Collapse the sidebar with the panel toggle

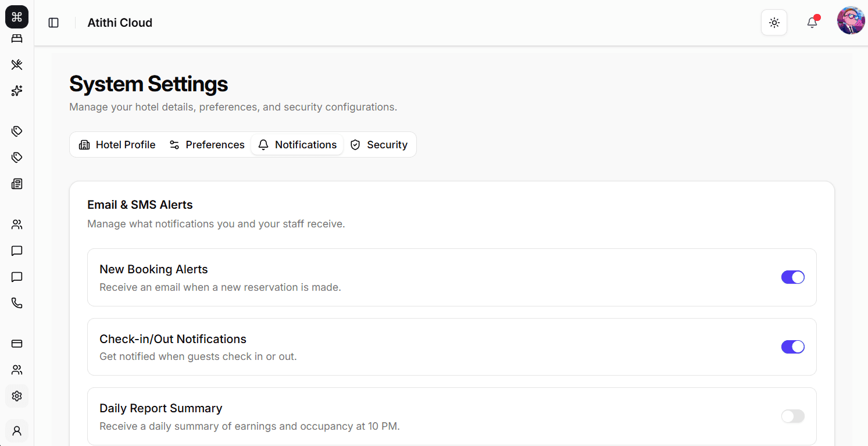click(53, 22)
